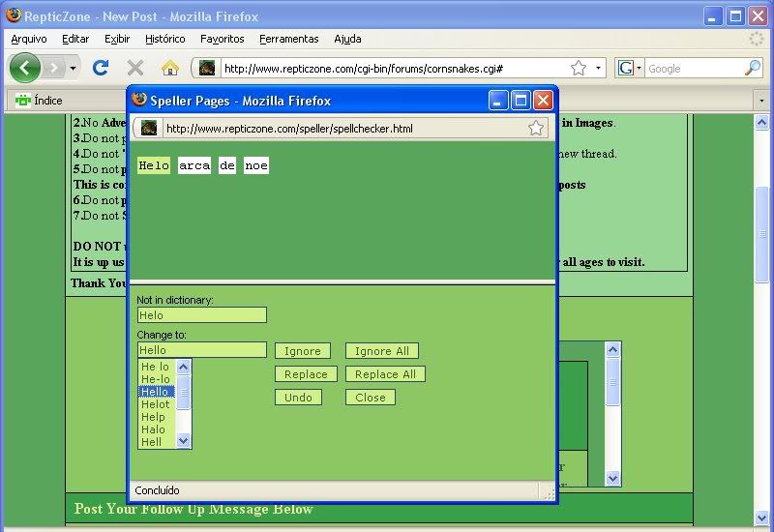Click the main Firefox window title icon

(x=14, y=15)
